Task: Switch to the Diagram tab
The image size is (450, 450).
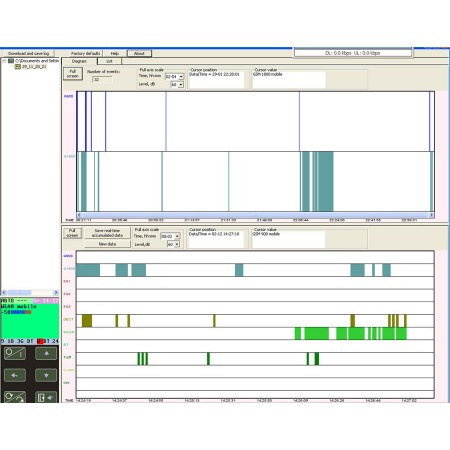Action: point(79,61)
